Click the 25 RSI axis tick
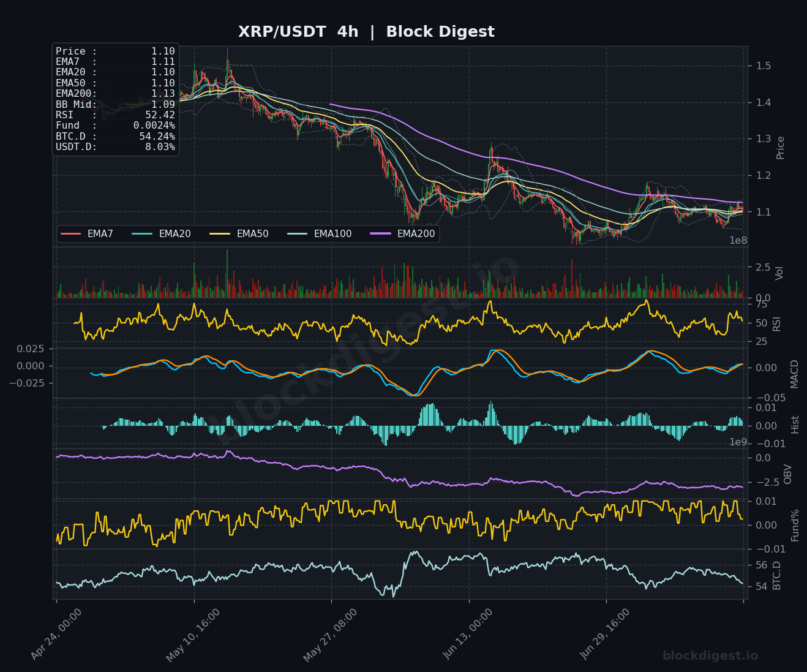807x672 pixels. tap(761, 342)
